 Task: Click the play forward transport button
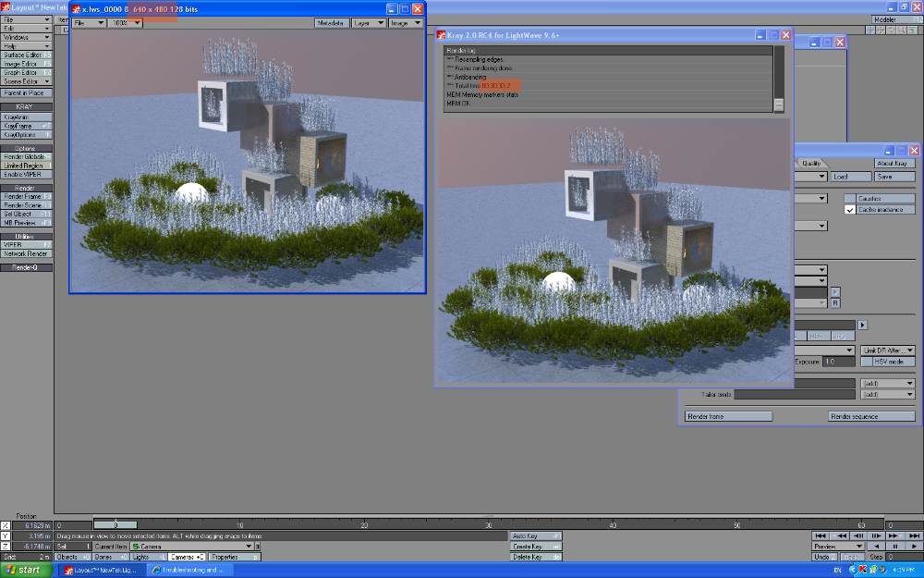[912, 547]
